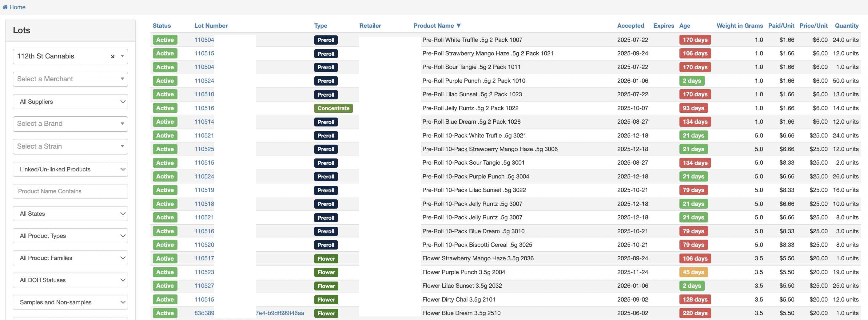The width and height of the screenshot is (868, 320).
Task: Open lot for Flower Purple Punch 2004
Action: pyautogui.click(x=204, y=272)
